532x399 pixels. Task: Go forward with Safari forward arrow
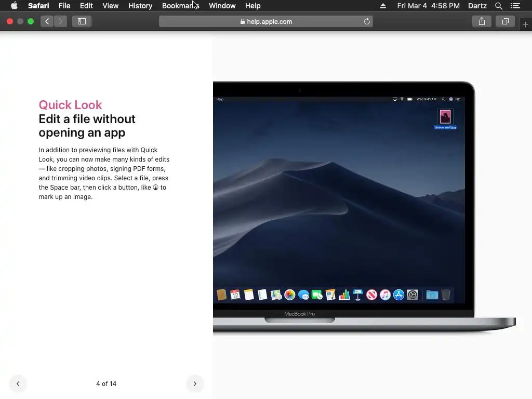pyautogui.click(x=60, y=21)
